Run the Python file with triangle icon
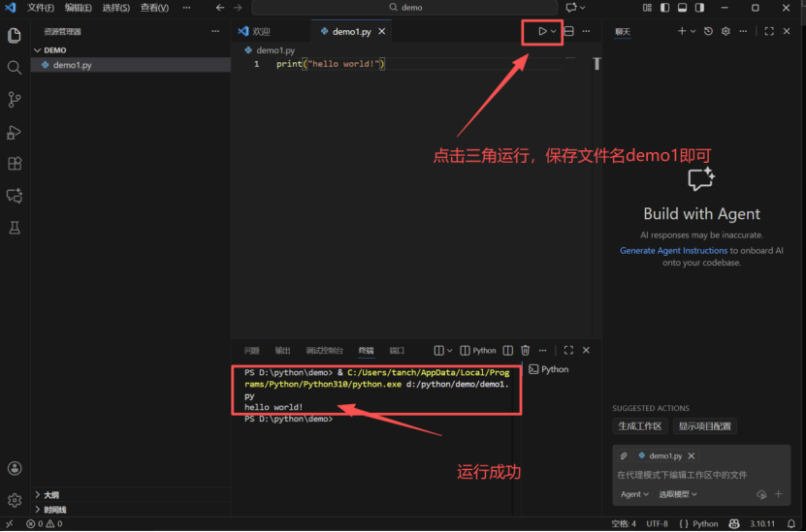This screenshot has width=806, height=532. [542, 31]
